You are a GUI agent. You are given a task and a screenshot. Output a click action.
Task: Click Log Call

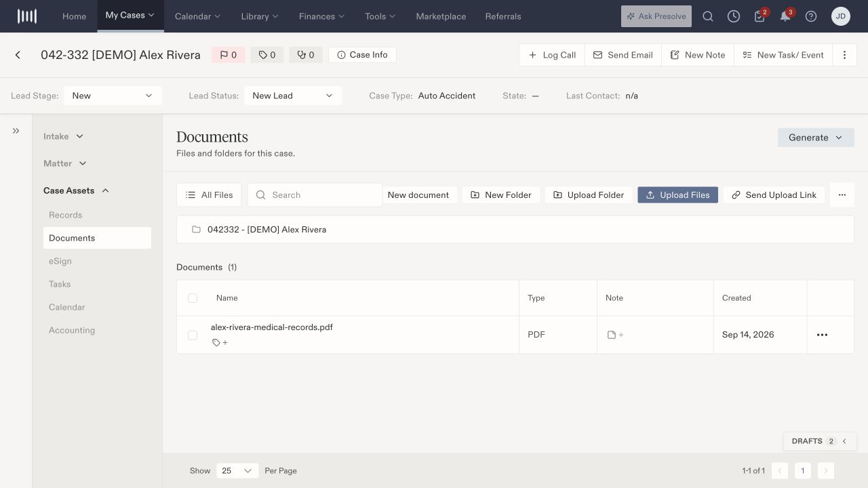pos(552,55)
